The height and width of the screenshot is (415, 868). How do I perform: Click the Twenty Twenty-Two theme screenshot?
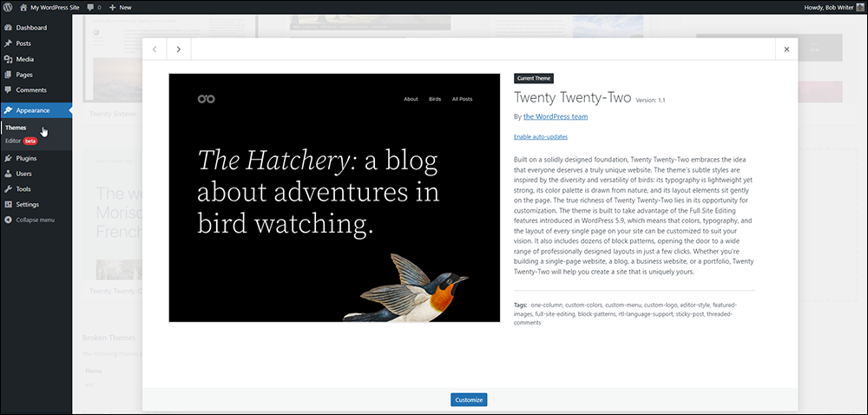334,198
